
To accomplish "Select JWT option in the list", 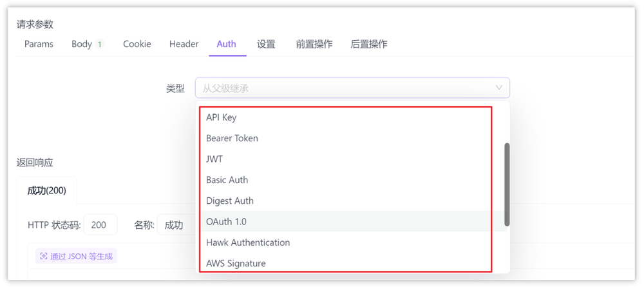I will [x=215, y=159].
